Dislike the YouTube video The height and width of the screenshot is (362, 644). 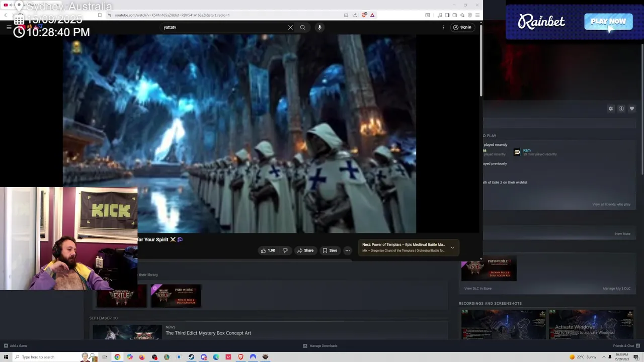pos(285,250)
